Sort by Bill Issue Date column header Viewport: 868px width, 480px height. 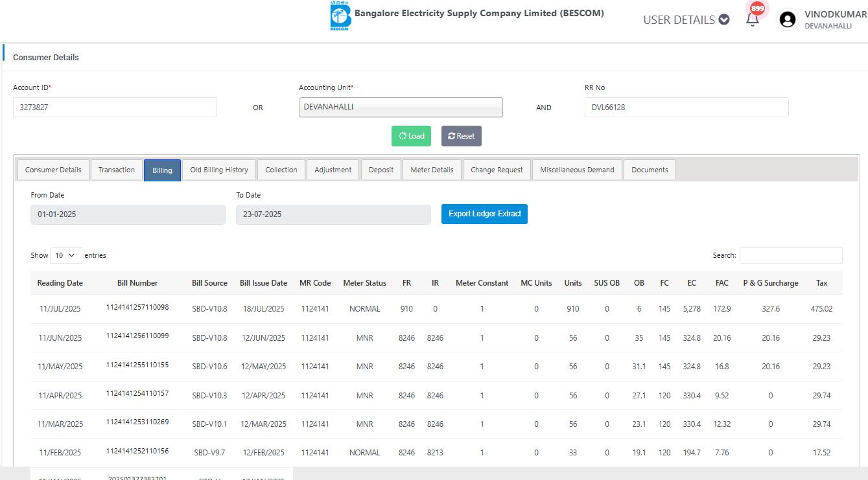[263, 283]
